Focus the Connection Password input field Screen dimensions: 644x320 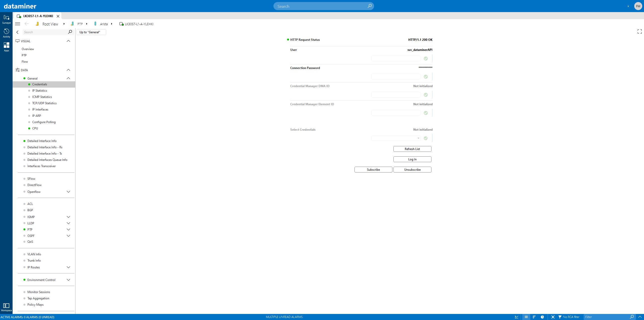click(396, 77)
